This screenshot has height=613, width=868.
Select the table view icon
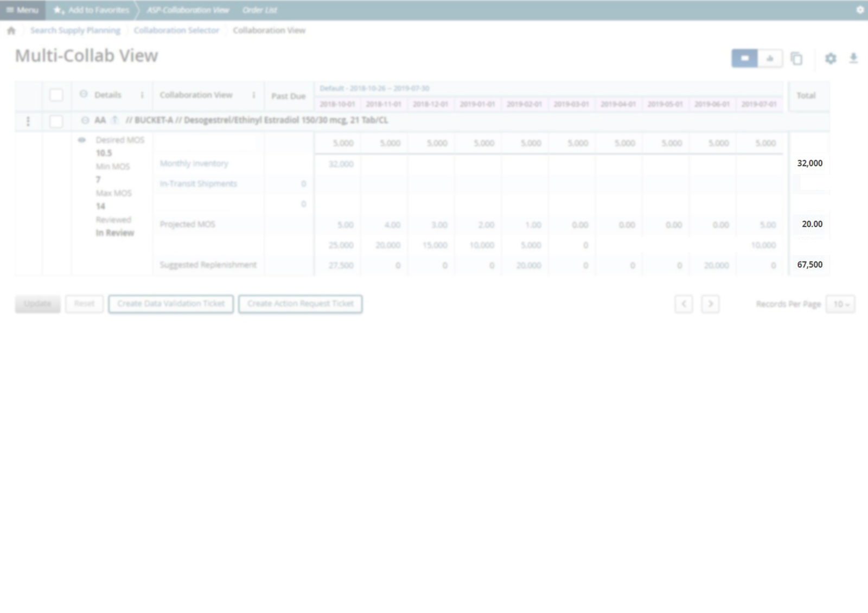click(x=745, y=59)
